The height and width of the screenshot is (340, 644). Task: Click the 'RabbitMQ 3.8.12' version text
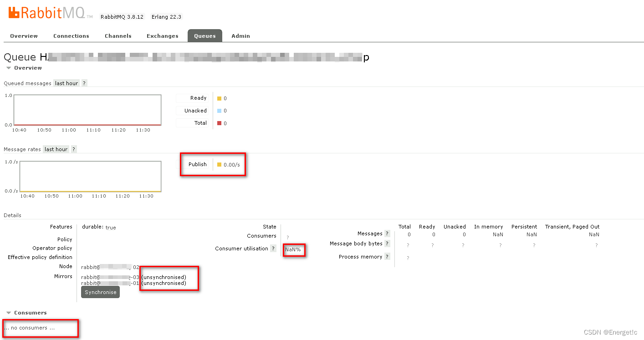pos(122,17)
